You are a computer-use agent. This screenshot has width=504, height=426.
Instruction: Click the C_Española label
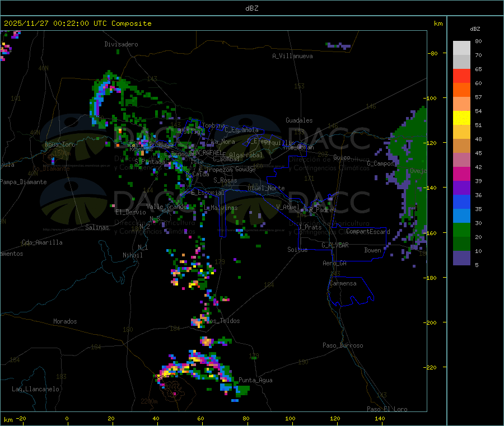click(x=242, y=130)
